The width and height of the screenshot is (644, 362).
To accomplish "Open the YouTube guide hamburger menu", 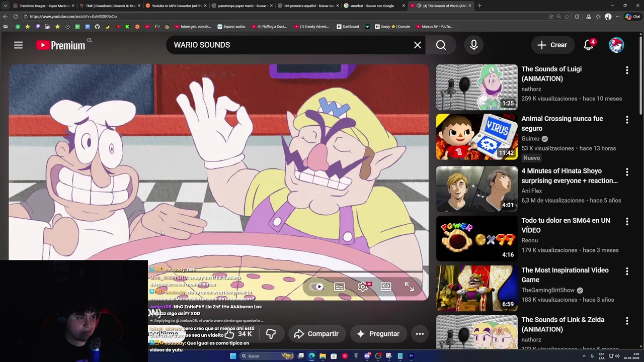I will coord(18,45).
